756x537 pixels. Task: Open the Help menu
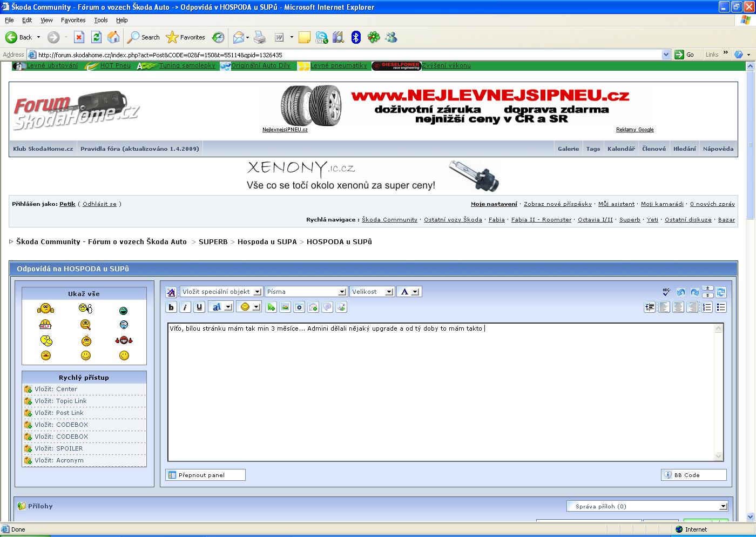[x=122, y=20]
